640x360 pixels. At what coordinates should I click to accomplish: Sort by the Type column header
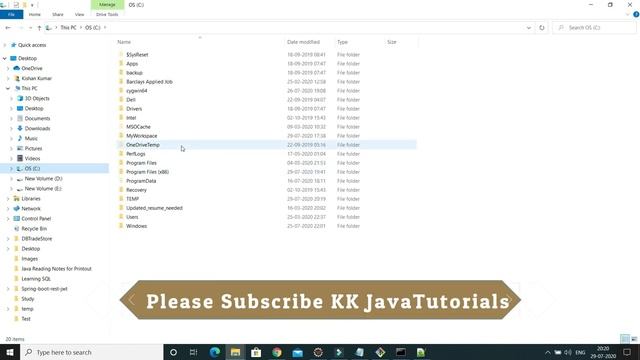click(x=342, y=42)
